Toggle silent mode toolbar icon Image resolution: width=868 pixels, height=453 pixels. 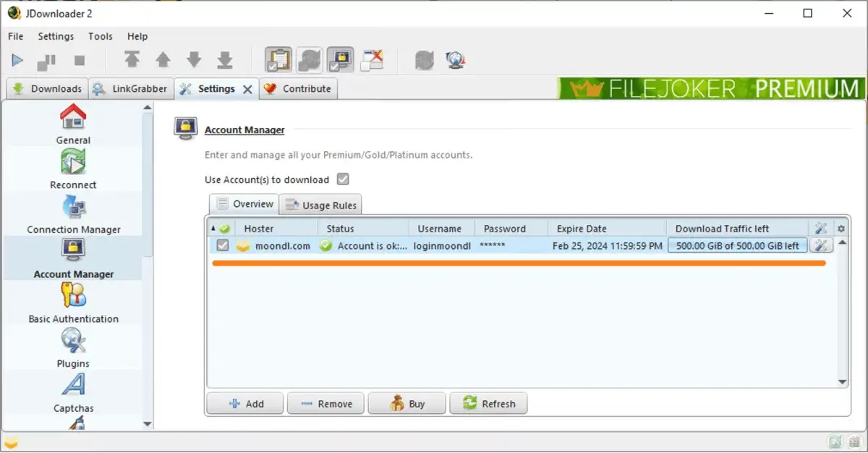click(372, 60)
